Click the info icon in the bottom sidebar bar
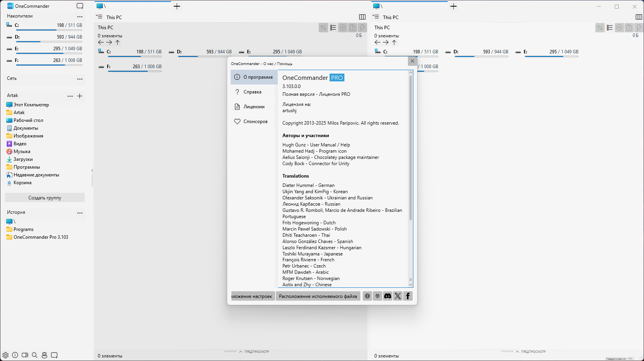Screen dimensions: 644x361 click(x=15, y=355)
